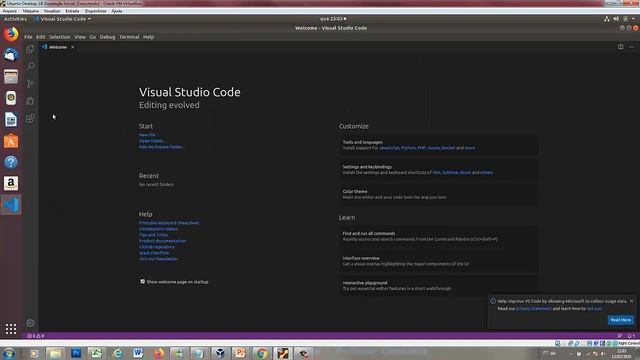
Task: Open the Ubuntu system menu arrow
Action: point(633,19)
